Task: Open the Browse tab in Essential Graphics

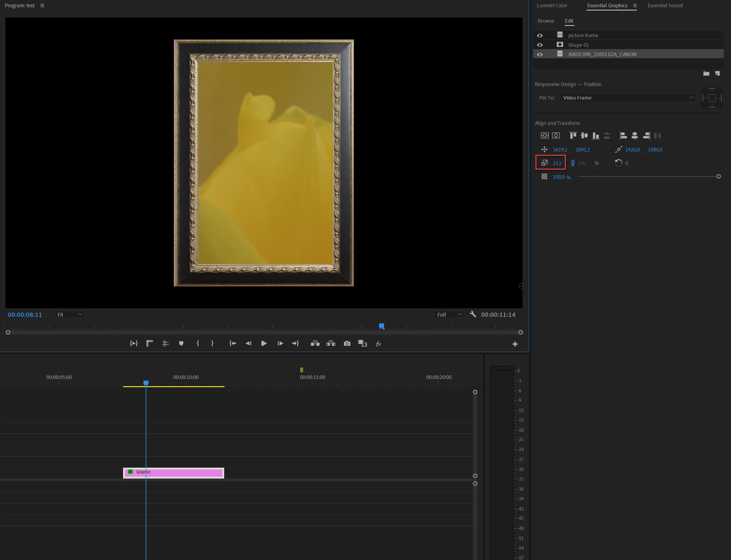Action: (x=546, y=21)
